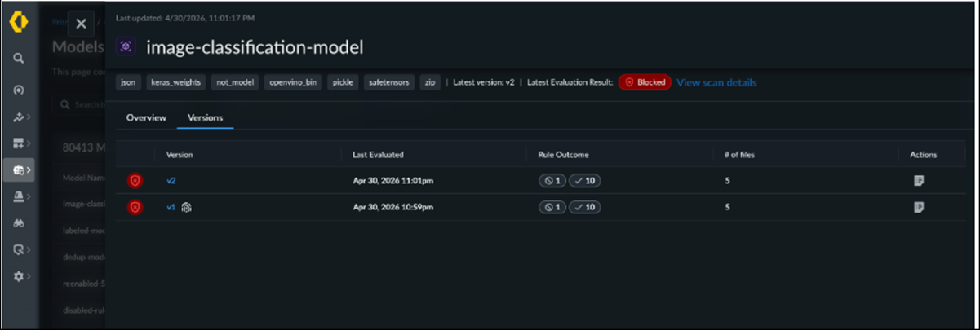Switch to the Overview tab
980x330 pixels.
click(x=146, y=117)
